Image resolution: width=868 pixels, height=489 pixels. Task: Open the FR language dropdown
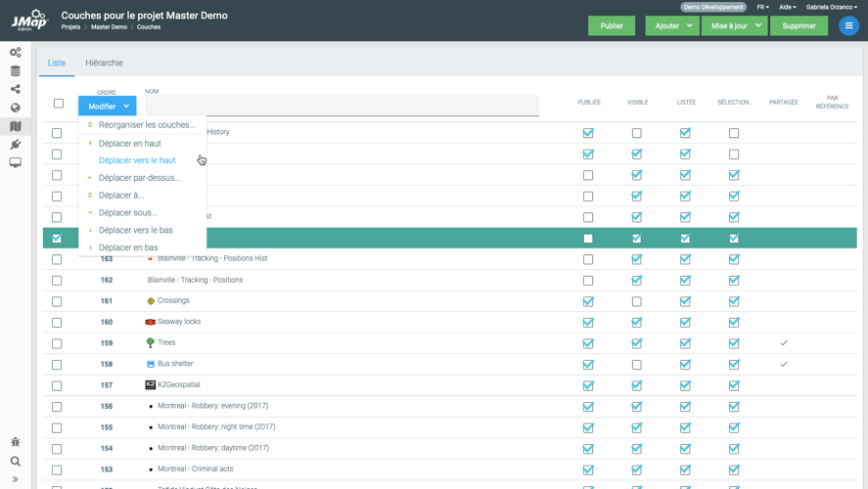pyautogui.click(x=762, y=7)
